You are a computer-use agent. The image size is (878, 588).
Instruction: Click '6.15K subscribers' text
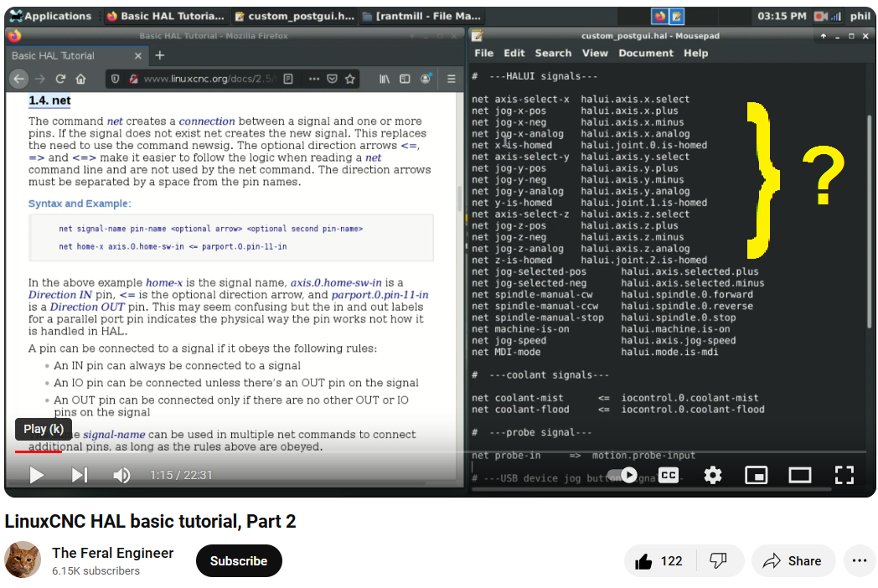(x=96, y=571)
